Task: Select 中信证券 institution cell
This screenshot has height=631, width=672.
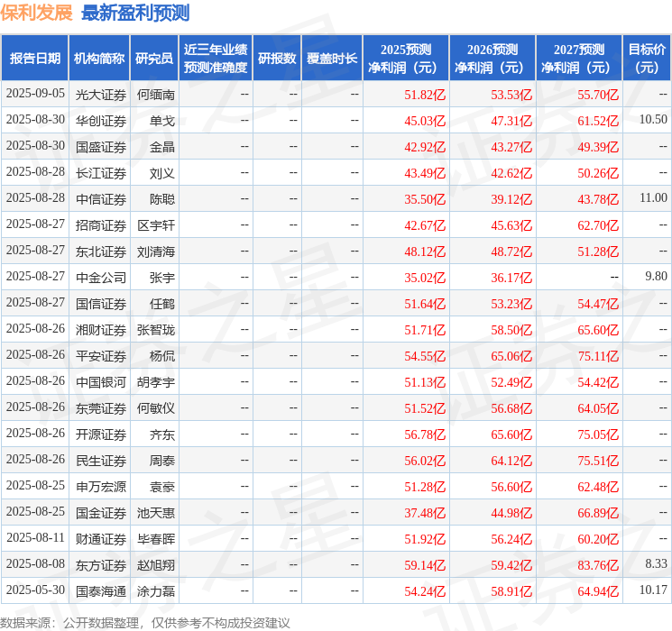Action: click(x=101, y=199)
